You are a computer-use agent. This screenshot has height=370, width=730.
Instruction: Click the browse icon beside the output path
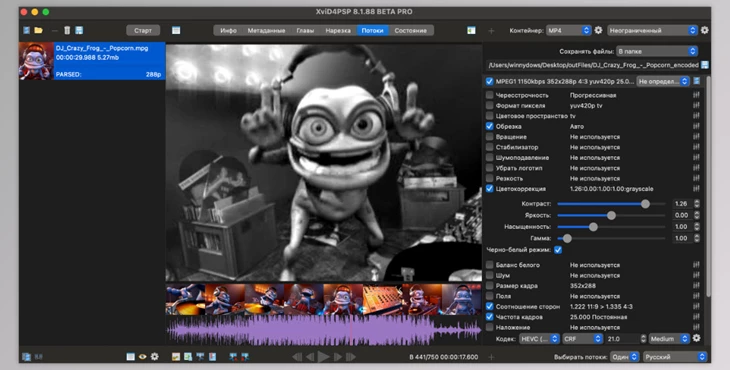point(705,65)
